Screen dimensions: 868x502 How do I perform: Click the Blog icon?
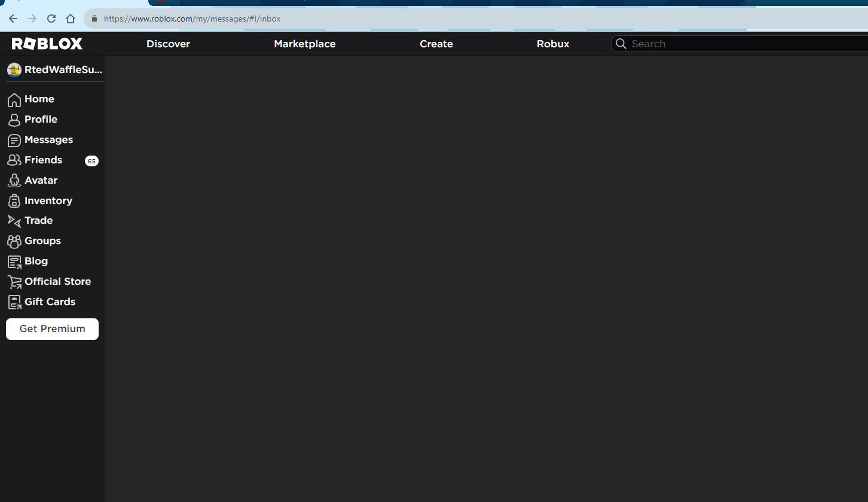(14, 261)
